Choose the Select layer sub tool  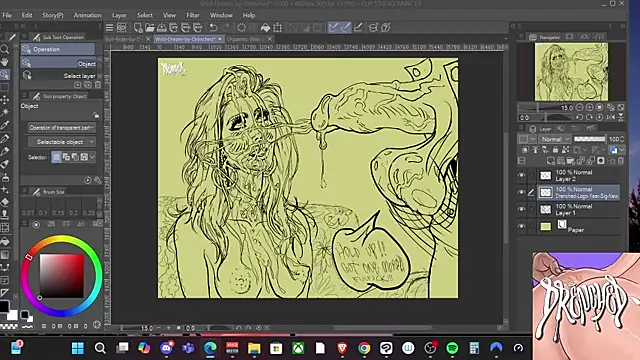(x=58, y=76)
